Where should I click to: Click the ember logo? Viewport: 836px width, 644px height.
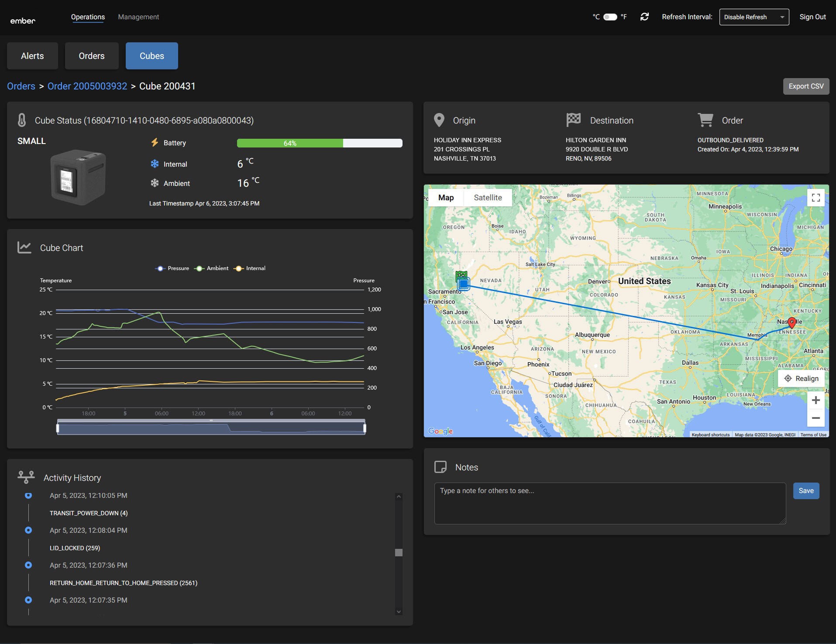tap(23, 21)
